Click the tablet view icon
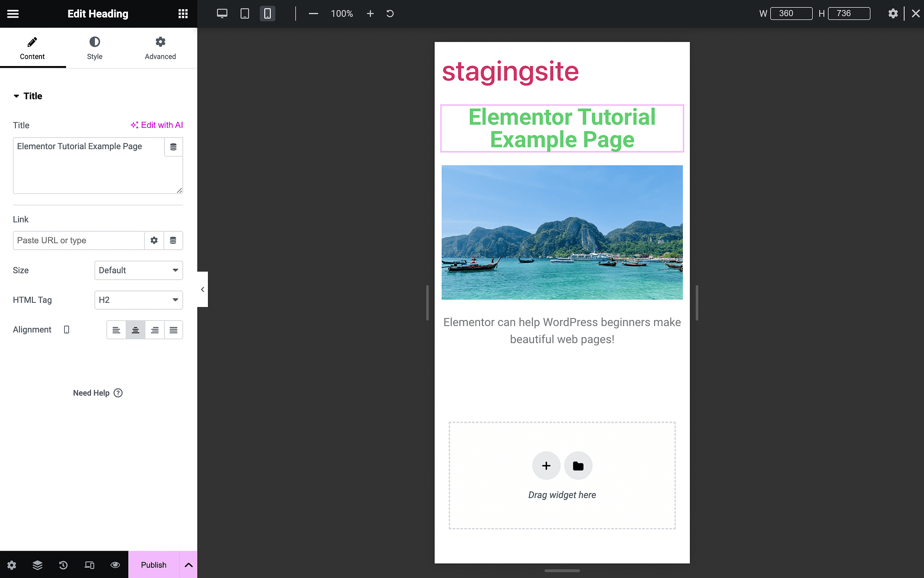924x578 pixels. coord(244,12)
